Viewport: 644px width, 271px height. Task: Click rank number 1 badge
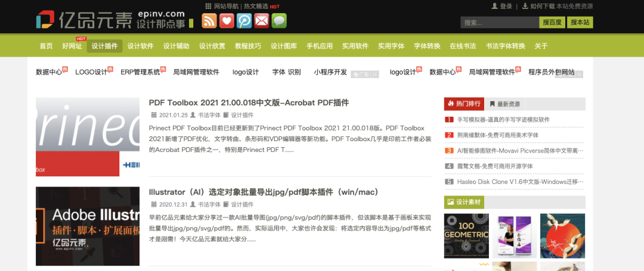pyautogui.click(x=449, y=120)
